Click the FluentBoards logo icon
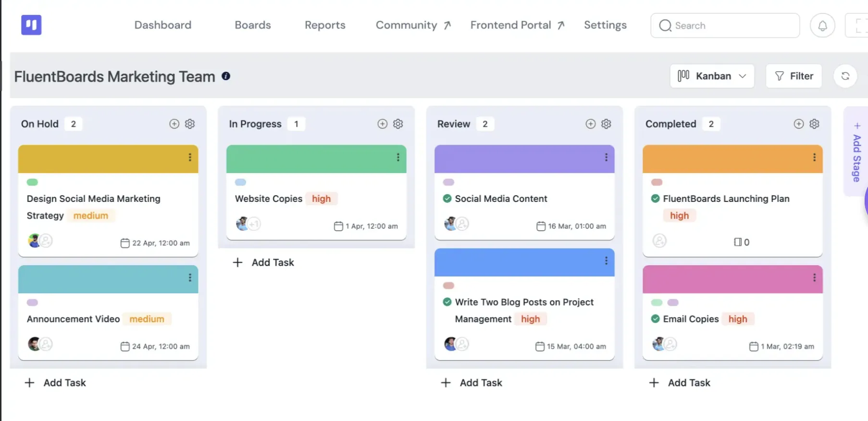Screen dimensions: 868x421 point(31,25)
